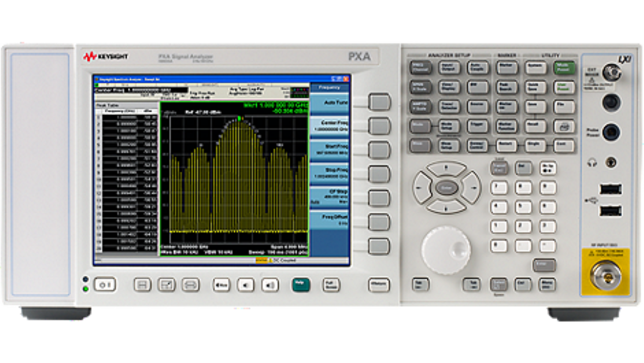
Task: Click the Menu (Alt) key
Action: tap(548, 285)
